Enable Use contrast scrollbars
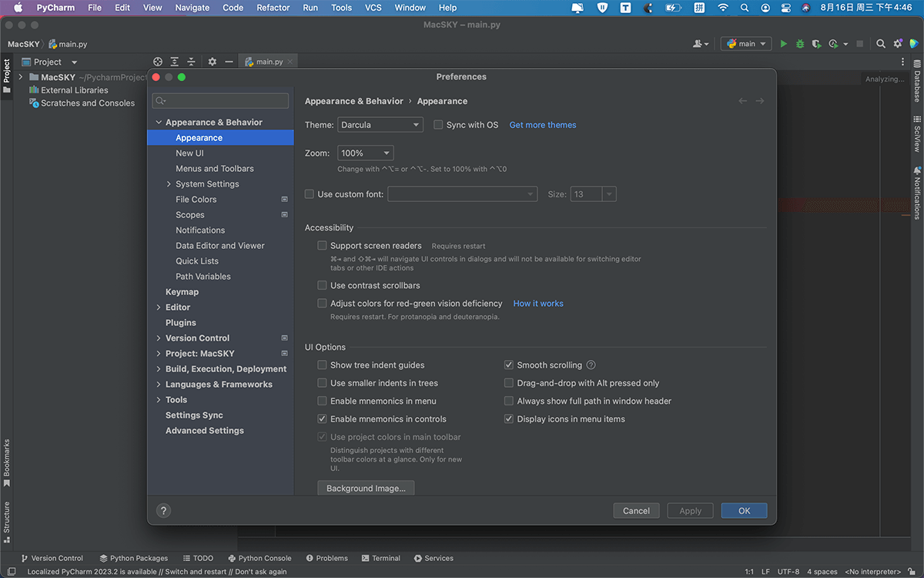The width and height of the screenshot is (924, 578). (x=323, y=286)
